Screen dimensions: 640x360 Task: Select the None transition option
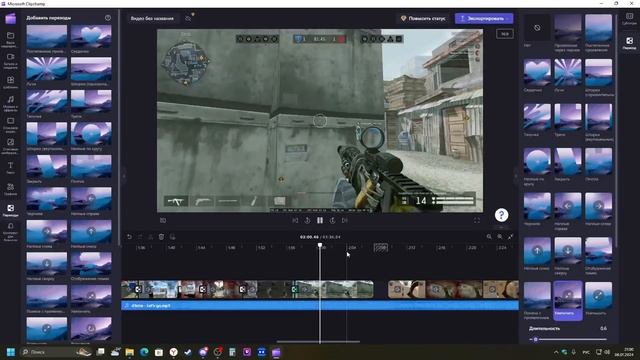tap(537, 28)
